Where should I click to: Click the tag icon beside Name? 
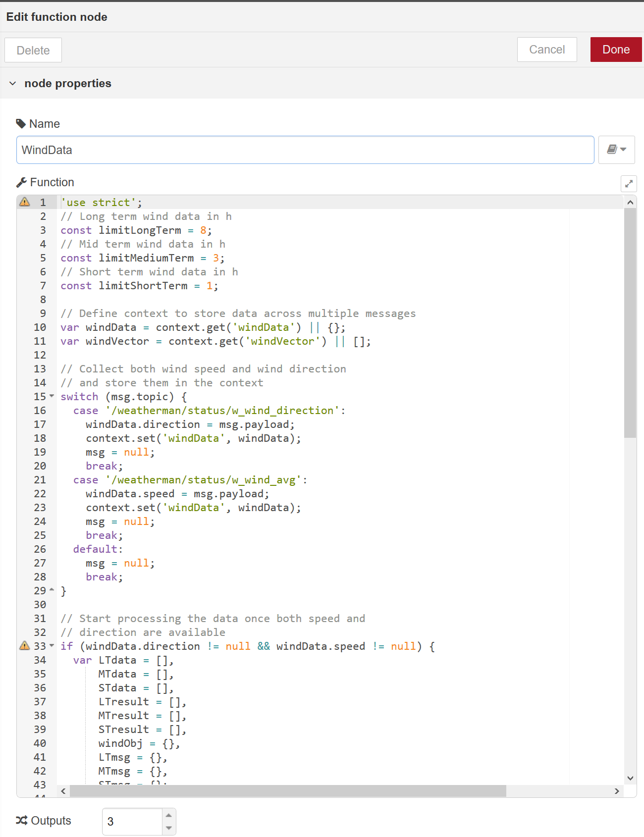(x=21, y=124)
